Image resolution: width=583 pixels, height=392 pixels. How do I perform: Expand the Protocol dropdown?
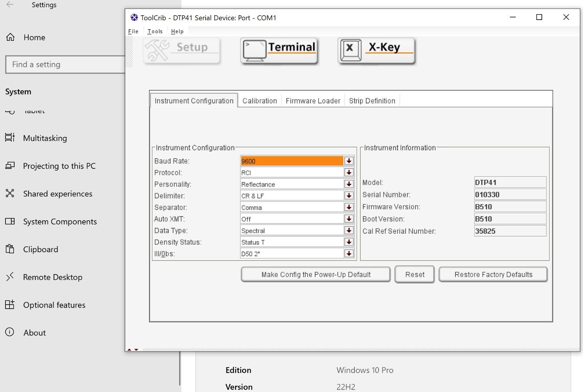pos(349,173)
